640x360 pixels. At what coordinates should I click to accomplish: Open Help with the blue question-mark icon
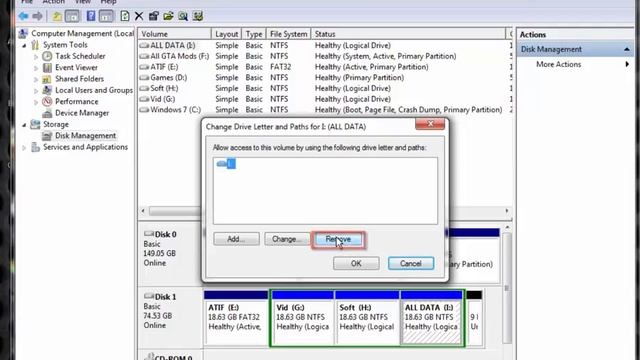[91, 16]
